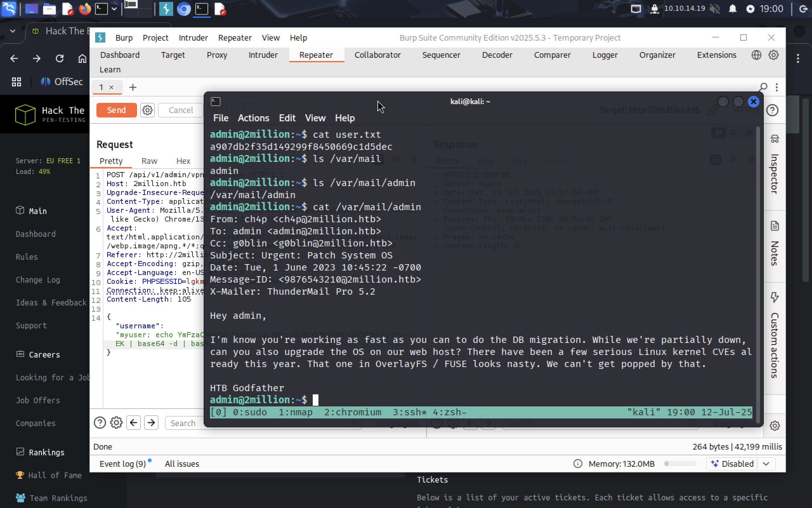Open the Collaborator tab

[x=377, y=55]
